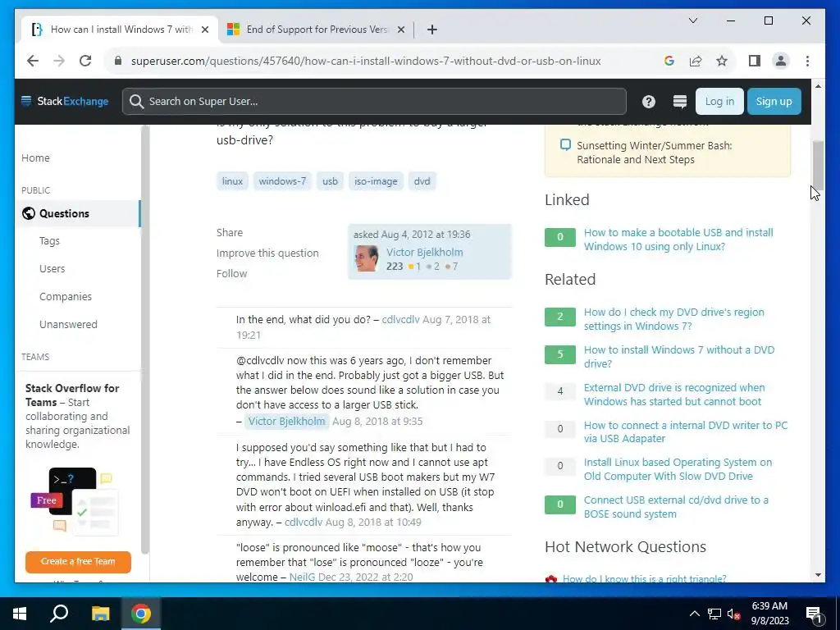
Task: Switch to the End of Support tab
Action: pyautogui.click(x=316, y=30)
